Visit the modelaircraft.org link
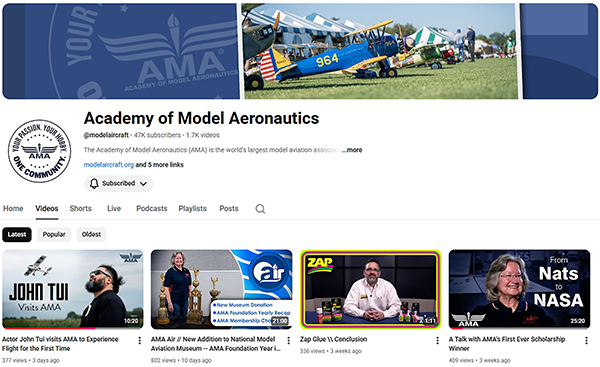 point(109,165)
